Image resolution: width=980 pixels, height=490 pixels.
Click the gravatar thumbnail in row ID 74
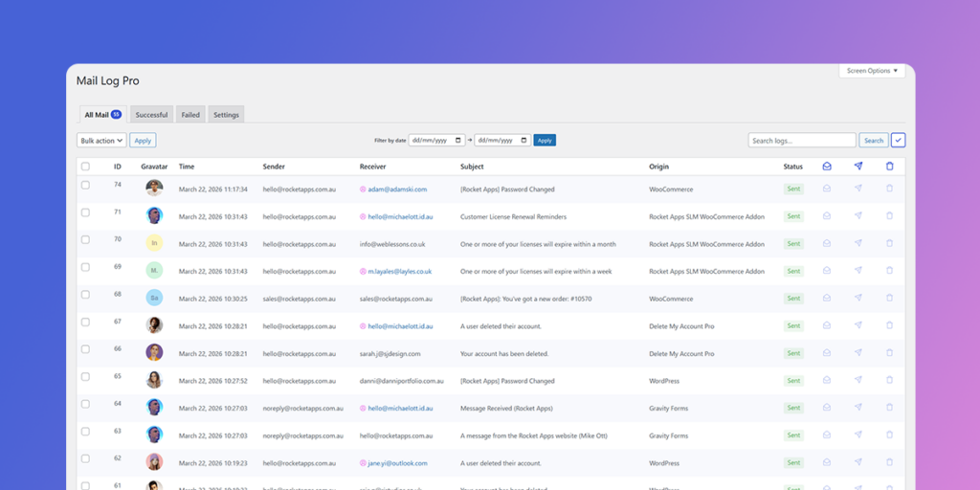coord(154,189)
